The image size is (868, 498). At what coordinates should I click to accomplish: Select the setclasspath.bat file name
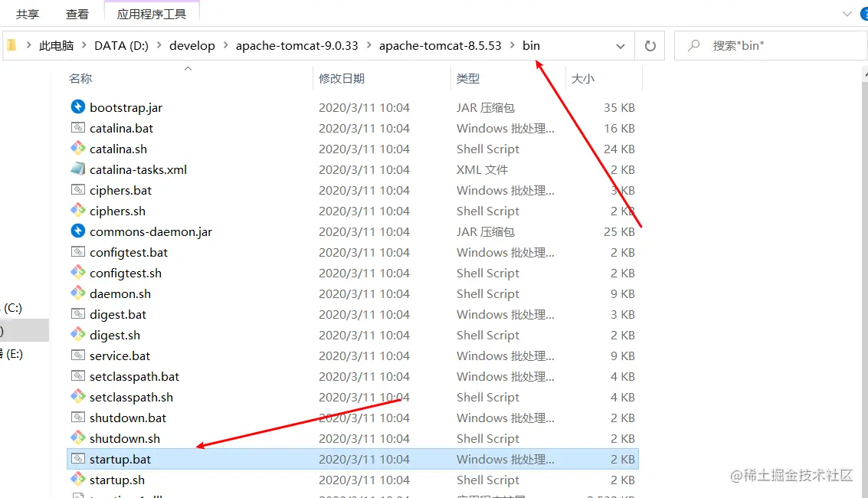pos(135,377)
